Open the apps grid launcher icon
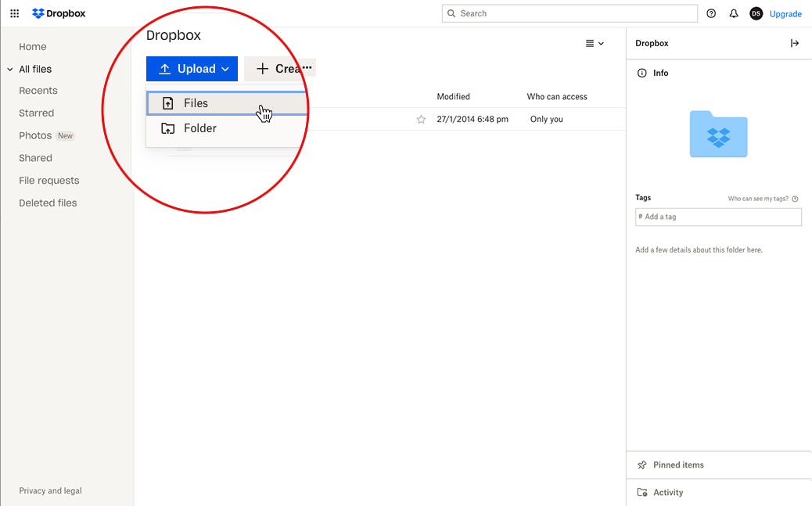812x506 pixels. 14,13
